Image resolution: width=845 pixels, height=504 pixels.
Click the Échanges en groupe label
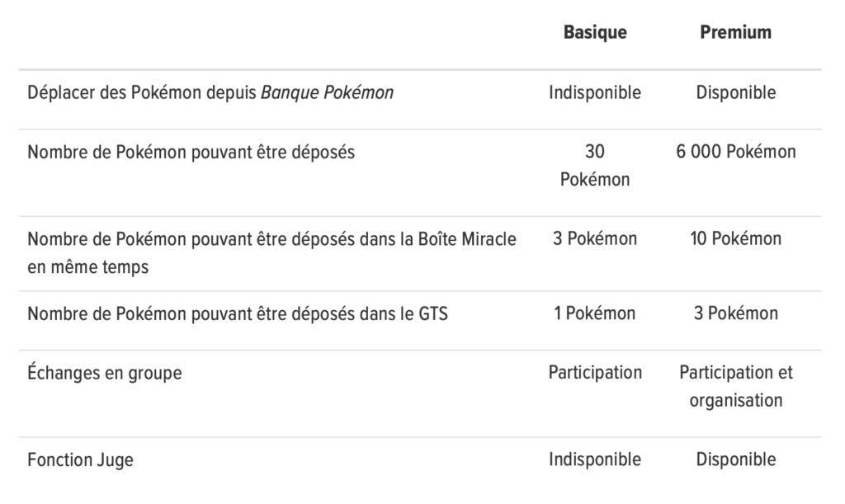pyautogui.click(x=105, y=373)
